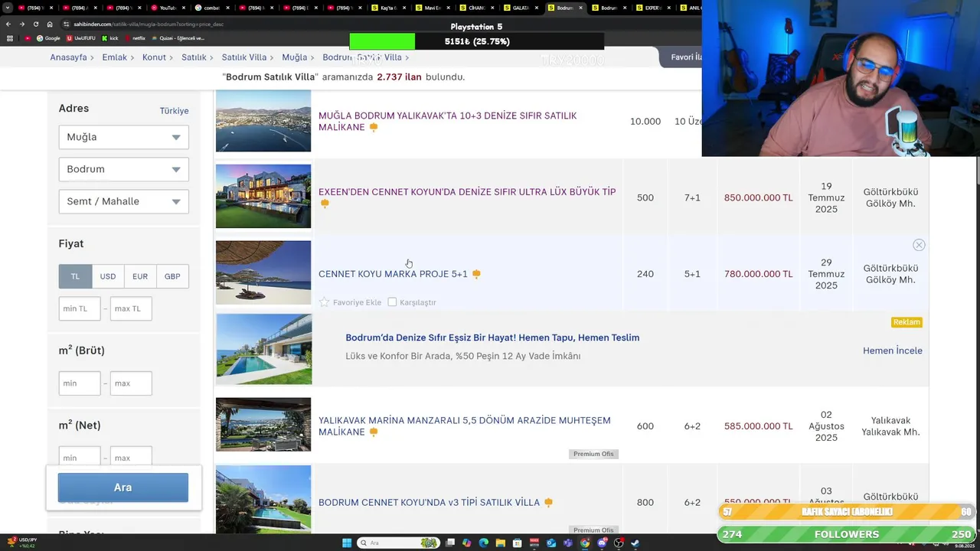Open the Denize Sıfır ad thumbnail
980x551 pixels.
point(263,349)
